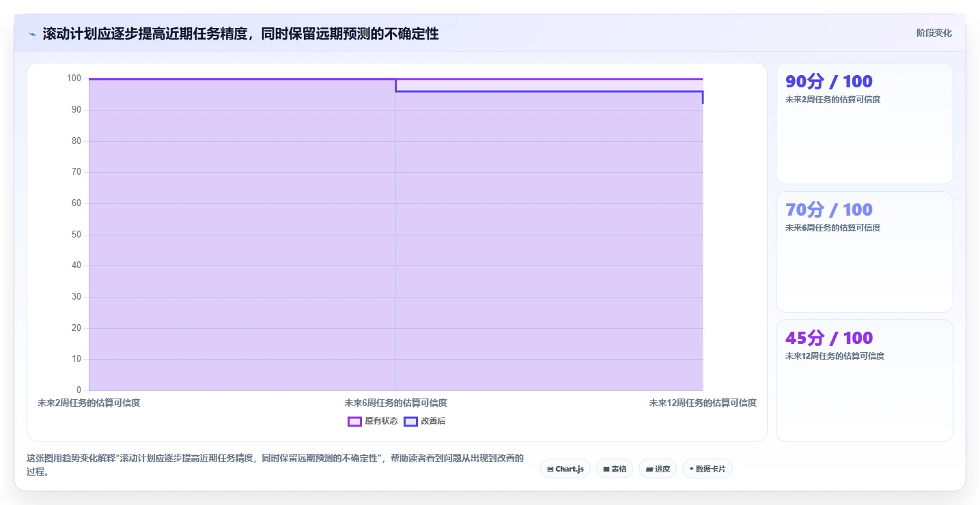Open the 70分 / 100 data card

(x=864, y=252)
